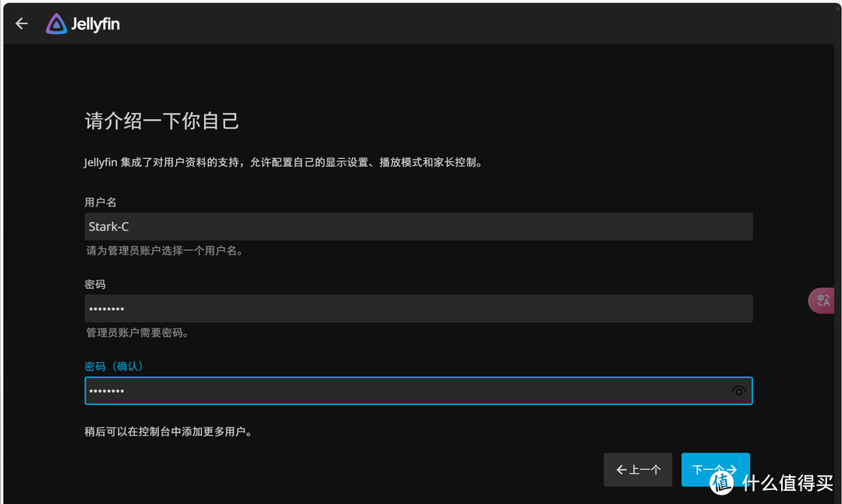This screenshot has width=842, height=504.
Task: Click the back arrow at top left
Action: point(20,23)
